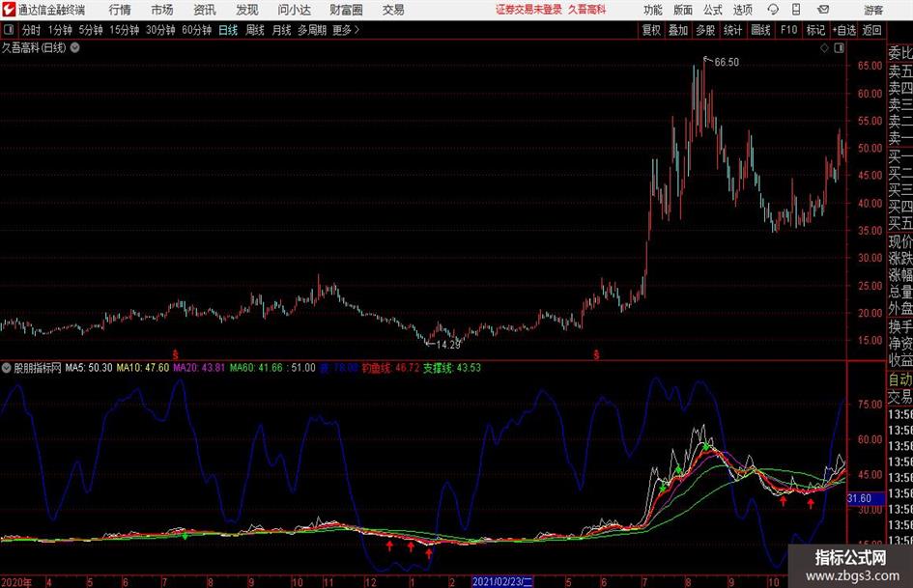Switch to 5分钟 period
This screenshot has height=588, width=913.
(91, 30)
